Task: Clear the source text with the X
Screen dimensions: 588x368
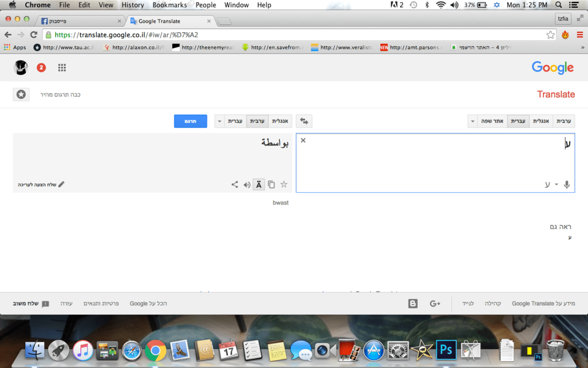Action: [x=303, y=140]
